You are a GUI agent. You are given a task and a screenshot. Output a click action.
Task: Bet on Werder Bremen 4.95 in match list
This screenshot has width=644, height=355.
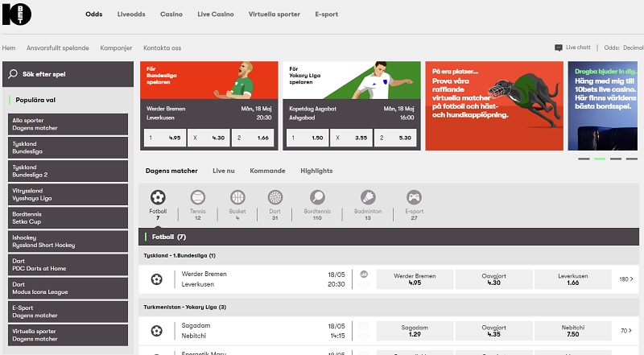(x=415, y=279)
